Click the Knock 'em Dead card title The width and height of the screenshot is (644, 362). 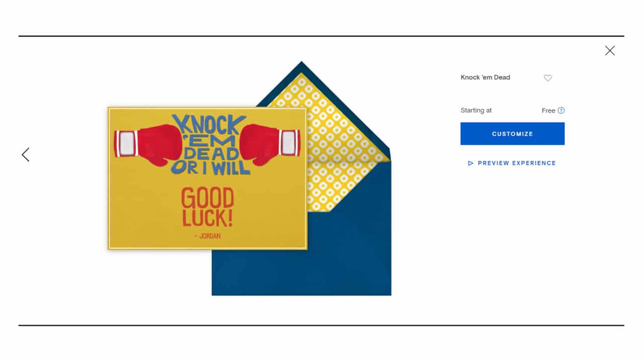pyautogui.click(x=485, y=77)
